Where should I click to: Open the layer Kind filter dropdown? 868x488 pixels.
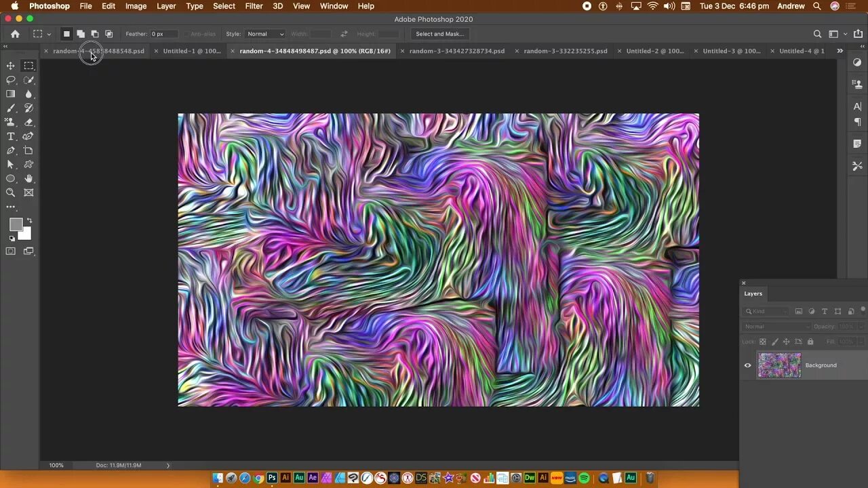point(766,311)
